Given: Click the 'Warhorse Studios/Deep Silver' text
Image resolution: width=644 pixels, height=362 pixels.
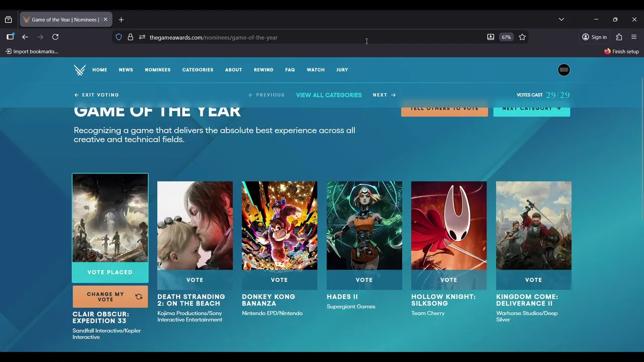Looking at the screenshot, I should coord(527,316).
